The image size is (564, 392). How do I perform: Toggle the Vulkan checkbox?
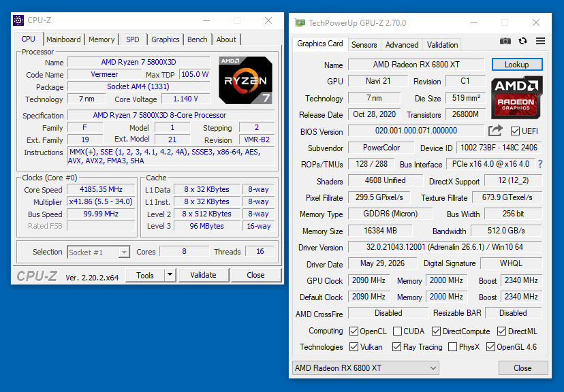tap(354, 347)
